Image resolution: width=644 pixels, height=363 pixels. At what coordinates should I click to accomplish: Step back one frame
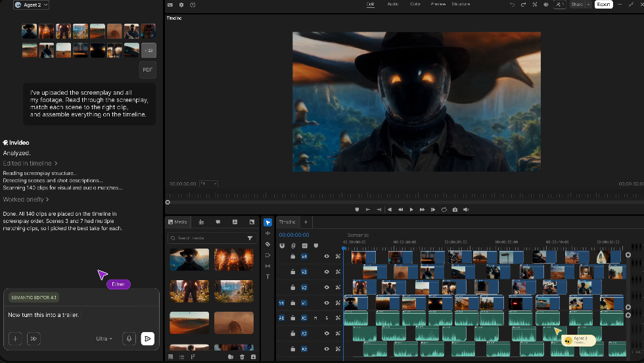click(x=389, y=210)
